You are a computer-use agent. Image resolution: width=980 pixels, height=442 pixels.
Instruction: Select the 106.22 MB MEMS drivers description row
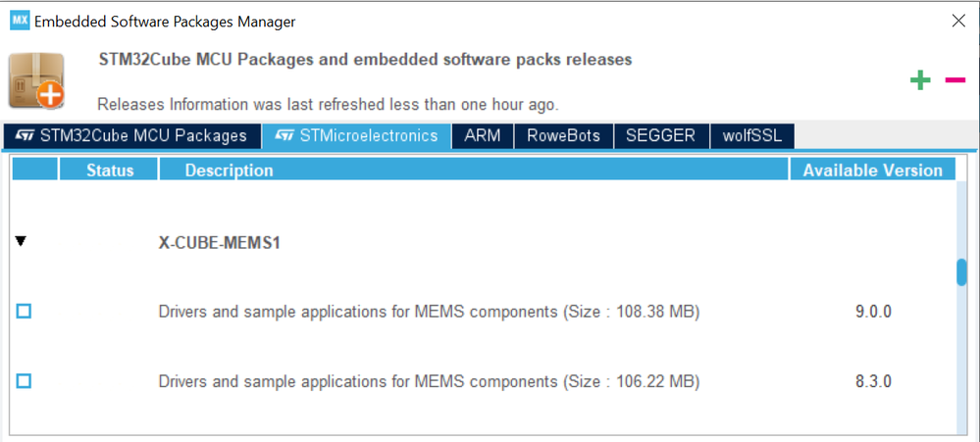[429, 381]
